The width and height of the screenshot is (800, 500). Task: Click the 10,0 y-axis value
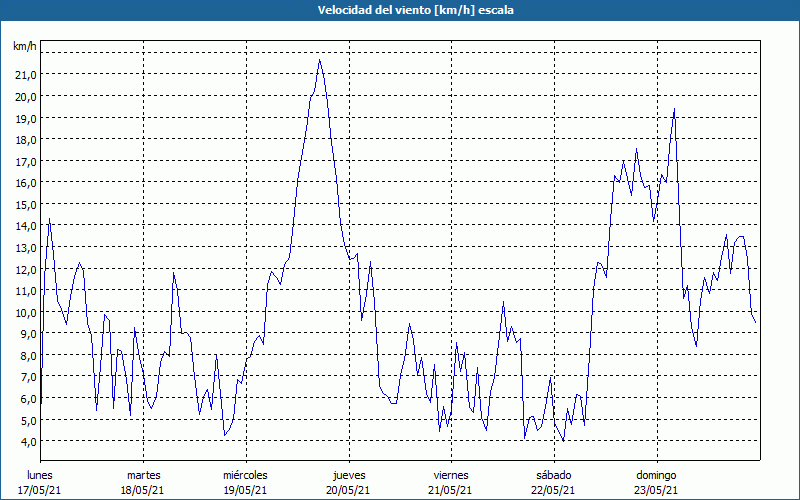[x=27, y=312]
